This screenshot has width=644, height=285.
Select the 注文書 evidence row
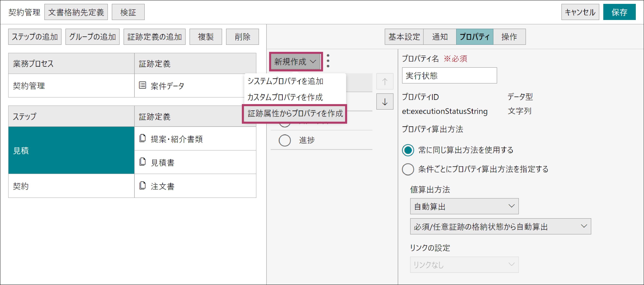pyautogui.click(x=195, y=186)
